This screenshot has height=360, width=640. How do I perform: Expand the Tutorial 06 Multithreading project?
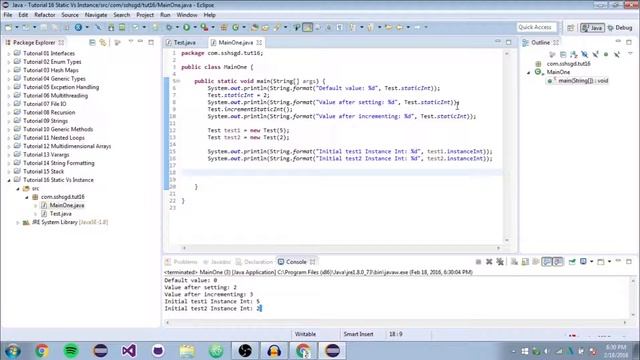(9, 96)
